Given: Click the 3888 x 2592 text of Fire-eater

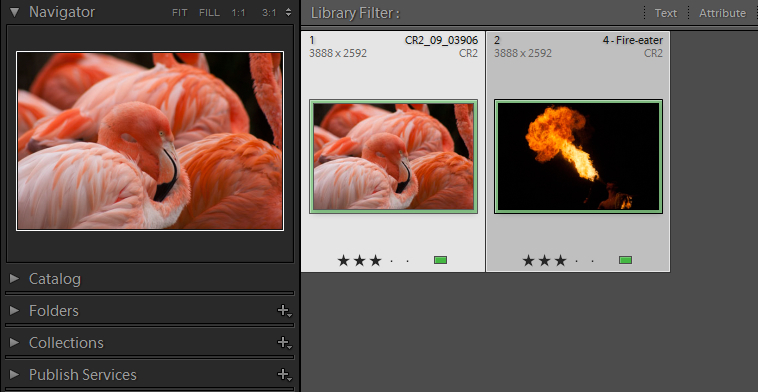Looking at the screenshot, I should [x=523, y=53].
